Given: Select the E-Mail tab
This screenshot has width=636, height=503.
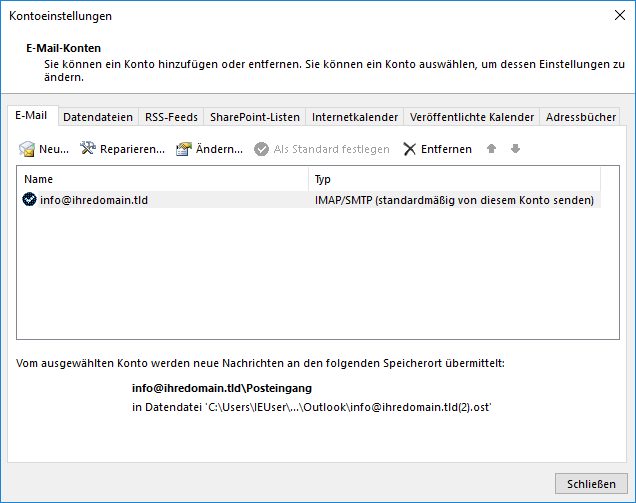Looking at the screenshot, I should [31, 116].
